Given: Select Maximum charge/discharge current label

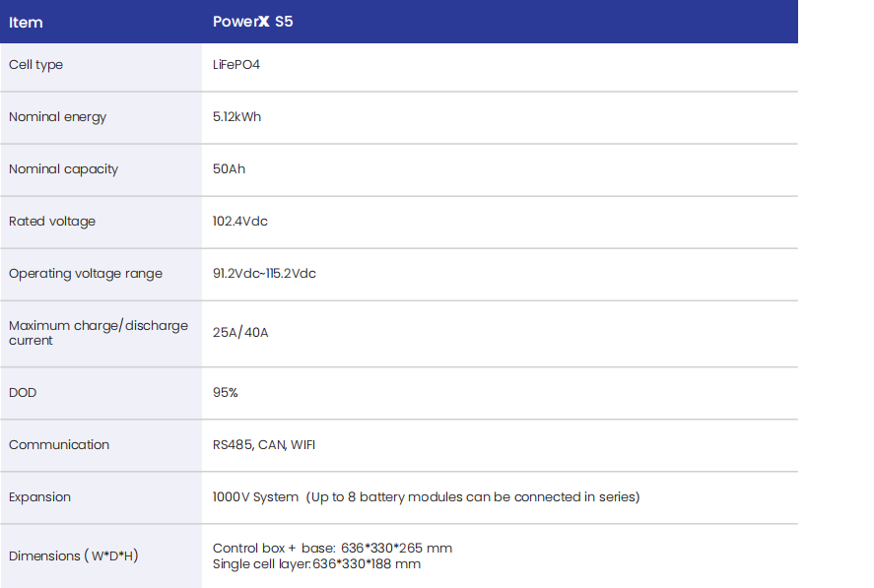Looking at the screenshot, I should 99,333.
